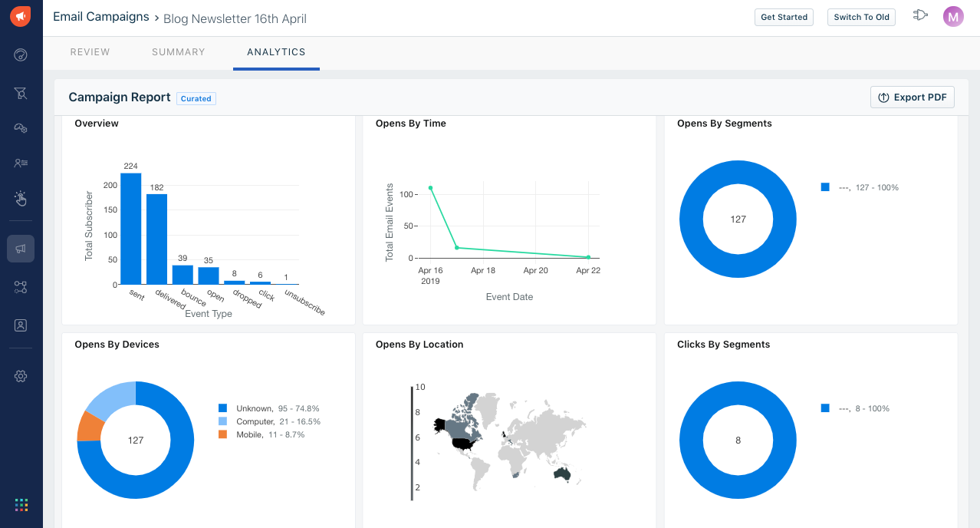Open the workflow journeys icon in sidebar
Viewport: 980px width, 528px height.
[21, 287]
